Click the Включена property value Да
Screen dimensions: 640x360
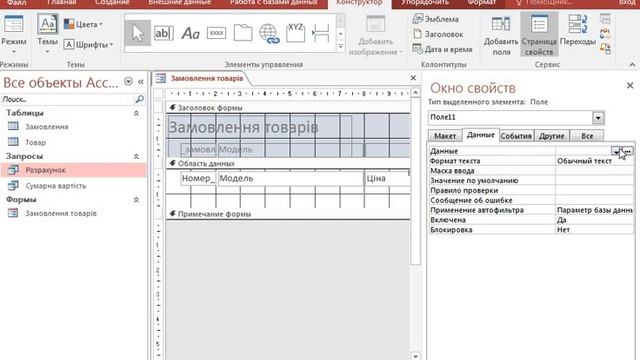tap(594, 220)
